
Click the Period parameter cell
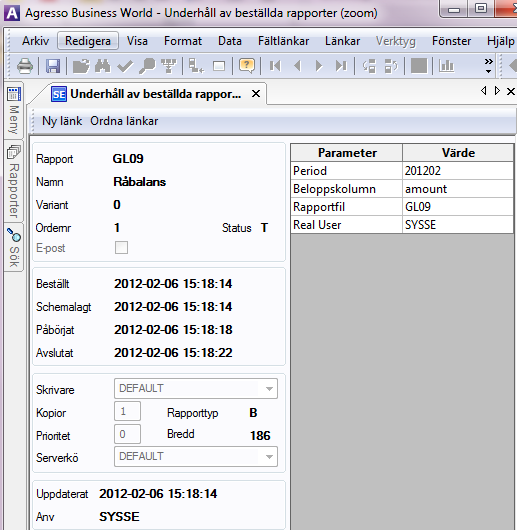pos(347,171)
